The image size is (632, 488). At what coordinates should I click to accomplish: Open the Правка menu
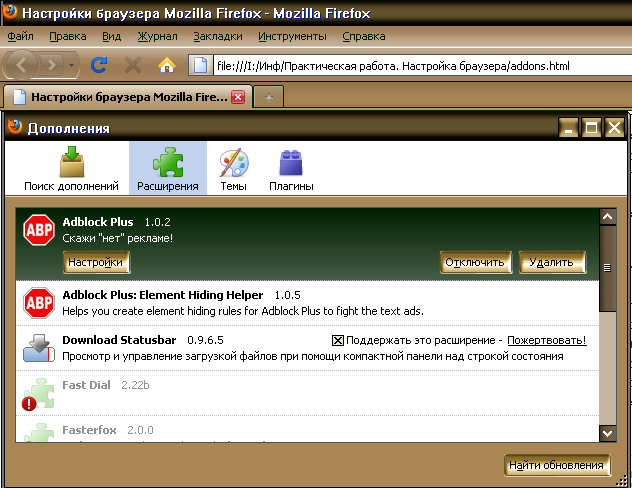[68, 36]
